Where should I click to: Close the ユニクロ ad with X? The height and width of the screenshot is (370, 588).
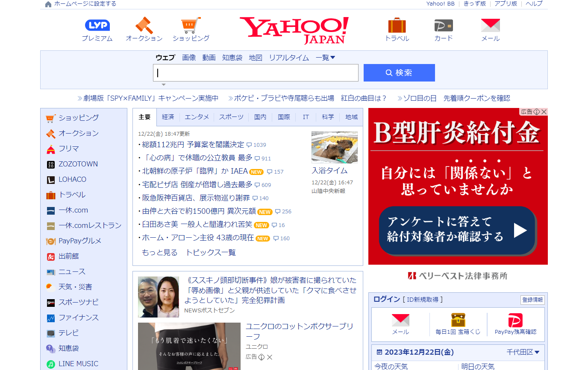tap(270, 357)
